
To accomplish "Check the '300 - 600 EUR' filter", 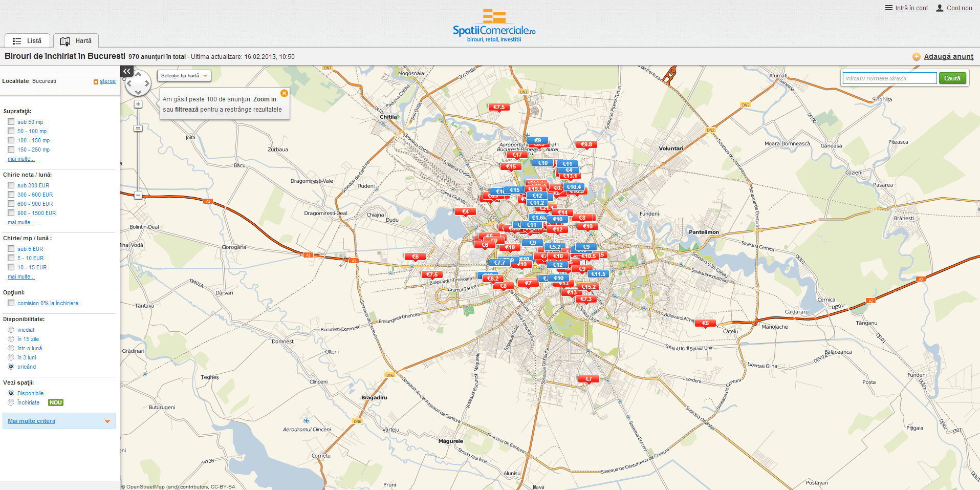I will click(x=11, y=195).
